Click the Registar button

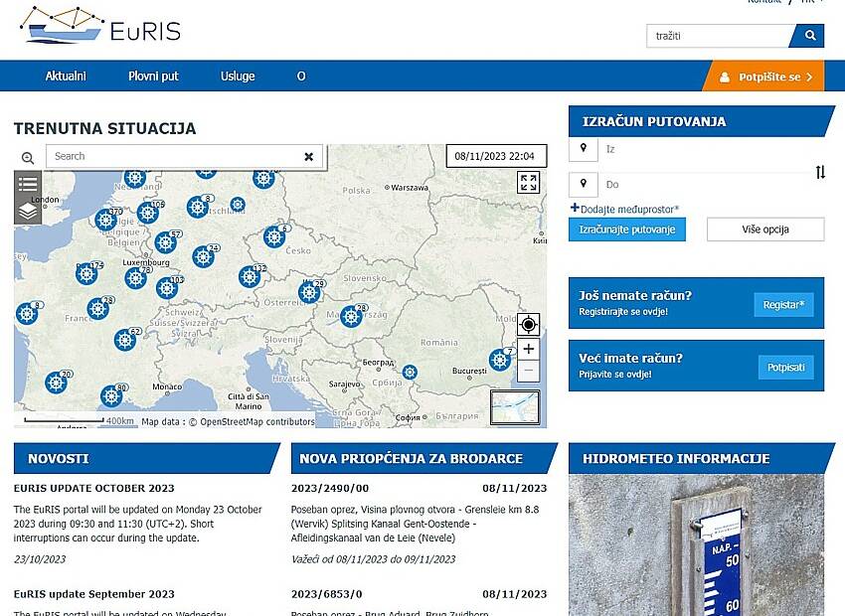(x=783, y=304)
